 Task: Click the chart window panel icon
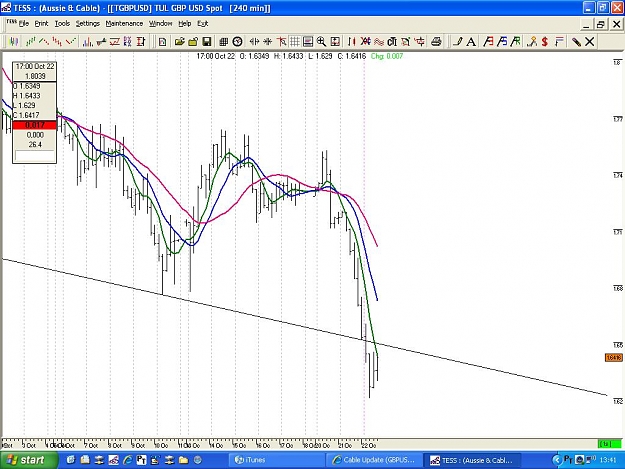coord(308,41)
